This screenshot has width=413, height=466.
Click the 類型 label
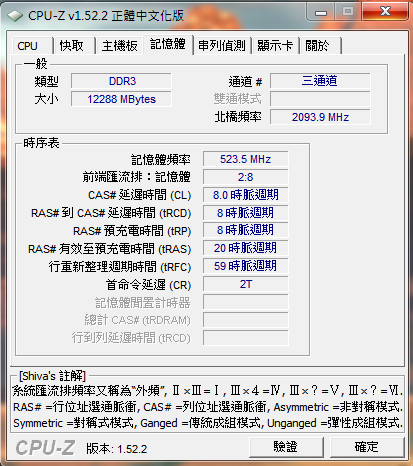click(46, 82)
